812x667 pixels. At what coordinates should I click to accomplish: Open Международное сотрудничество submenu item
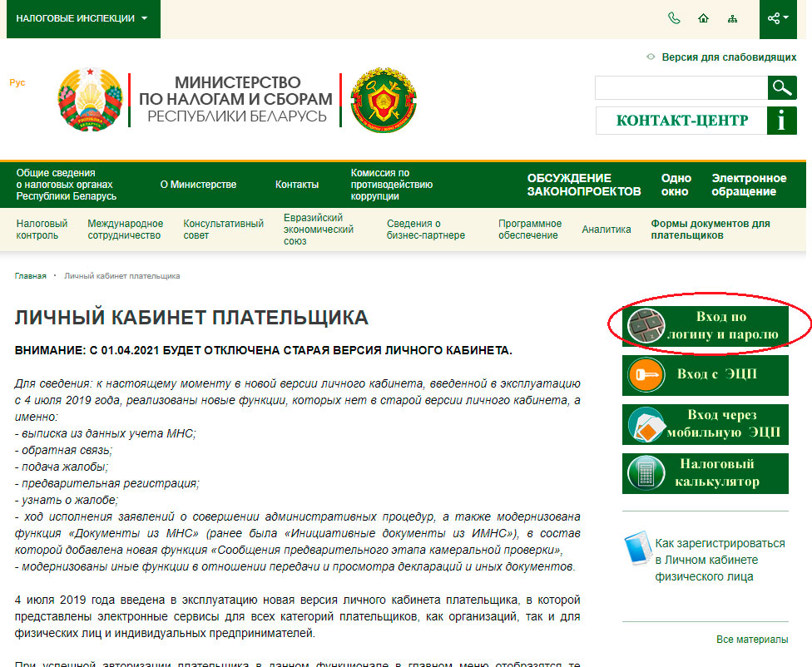[126, 230]
